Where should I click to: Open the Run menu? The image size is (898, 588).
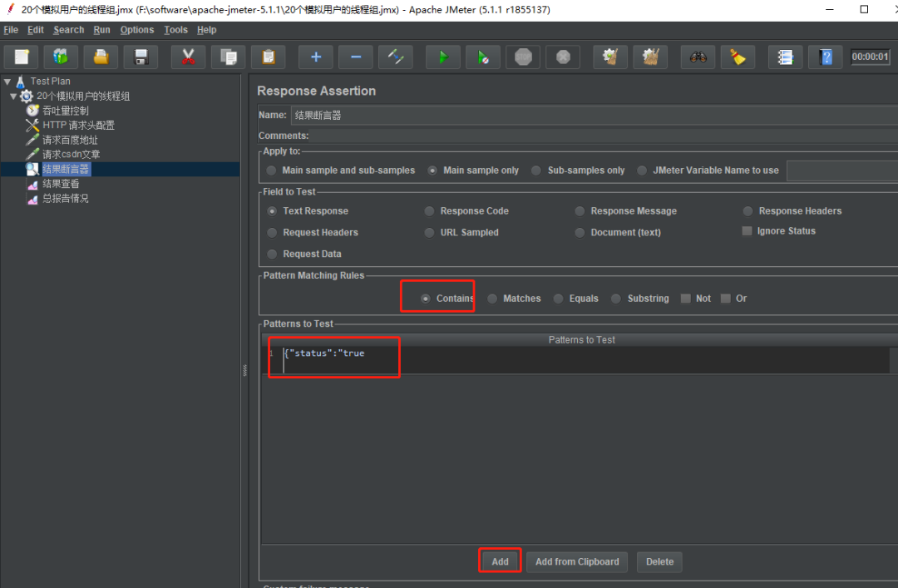(102, 30)
